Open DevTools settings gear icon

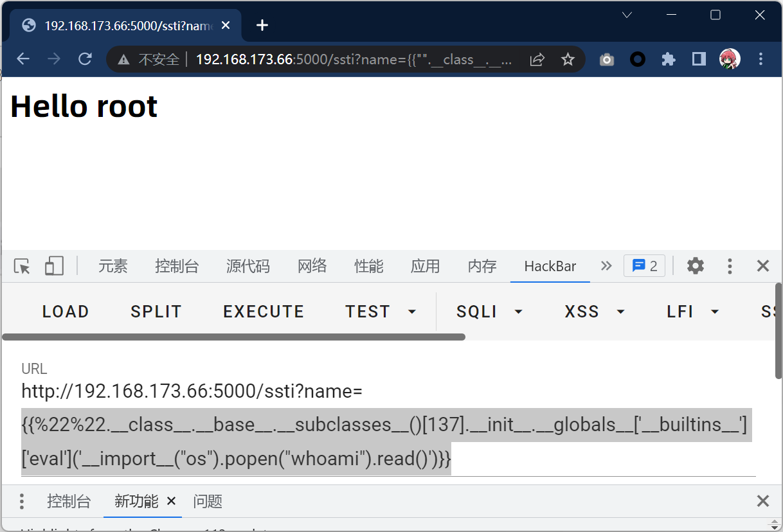click(695, 266)
